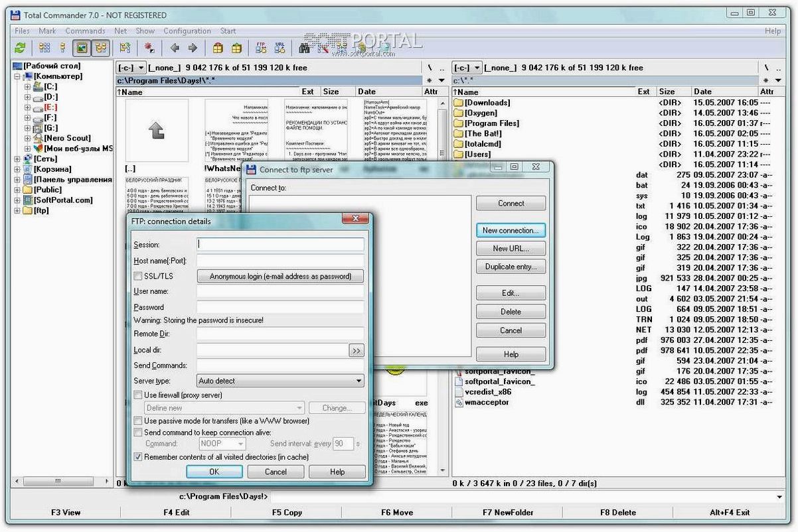Open the binoculars Search files toolbar icon
798x532 pixels.
[x=305, y=48]
